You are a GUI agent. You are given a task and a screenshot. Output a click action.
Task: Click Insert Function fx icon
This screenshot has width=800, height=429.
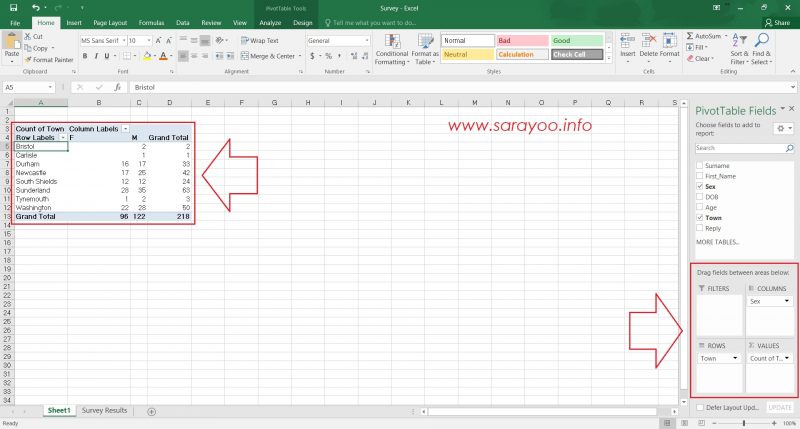tap(117, 87)
